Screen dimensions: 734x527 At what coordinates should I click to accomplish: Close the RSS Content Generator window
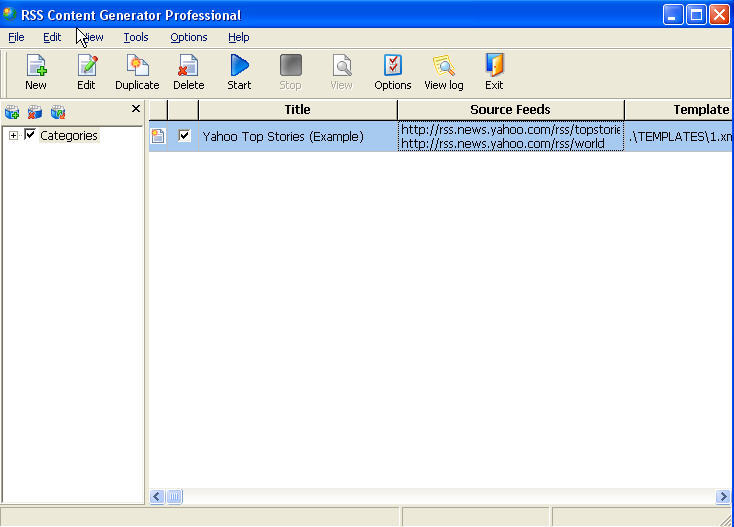719,15
